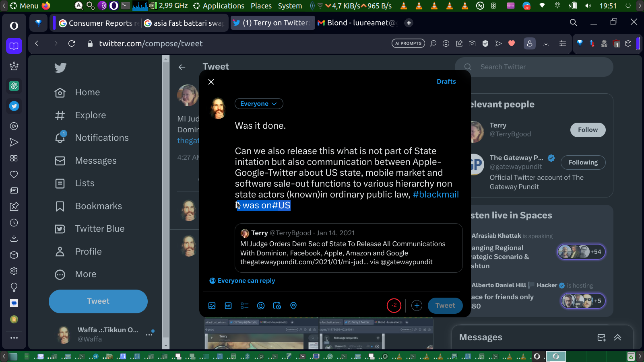This screenshot has height=362, width=644.
Task: Open the desktop Menu launcher
Action: pyautogui.click(x=24, y=6)
